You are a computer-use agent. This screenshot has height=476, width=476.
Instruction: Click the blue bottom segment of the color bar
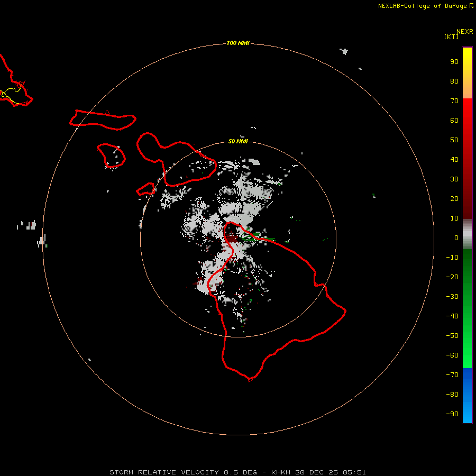[x=467, y=396]
